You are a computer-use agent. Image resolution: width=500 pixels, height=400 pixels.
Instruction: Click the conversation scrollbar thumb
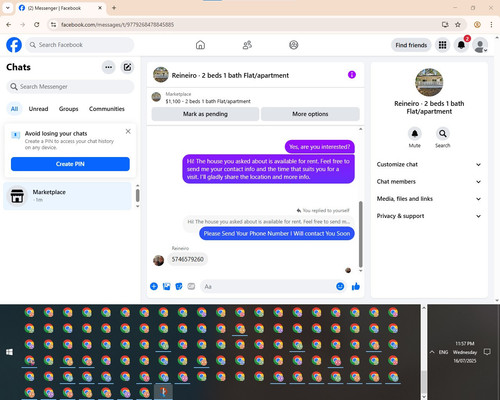coord(360,234)
